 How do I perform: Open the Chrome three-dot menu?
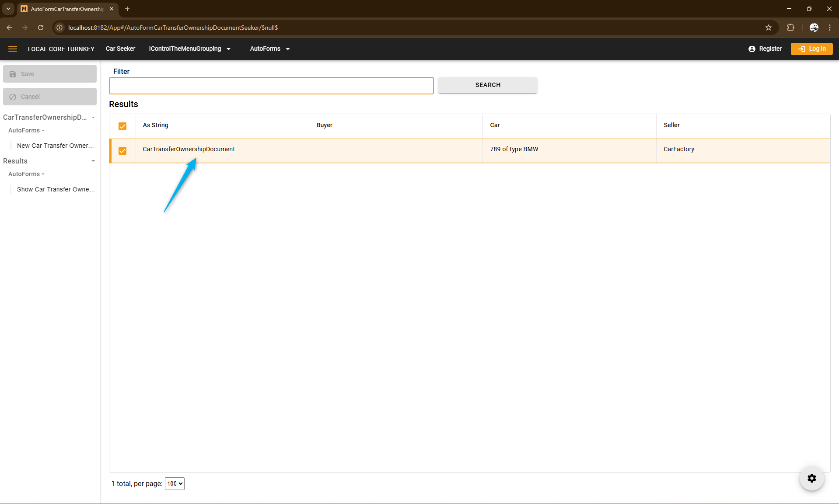pos(829,28)
